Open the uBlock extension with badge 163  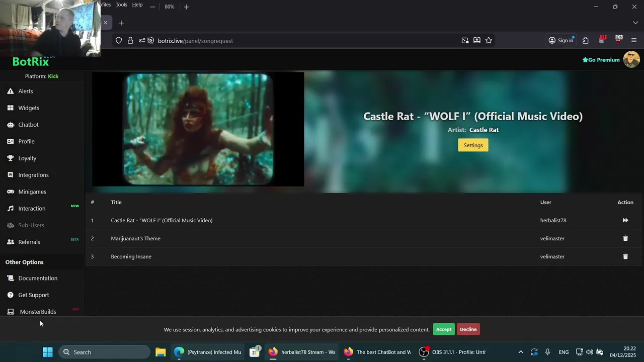pyautogui.click(x=618, y=40)
